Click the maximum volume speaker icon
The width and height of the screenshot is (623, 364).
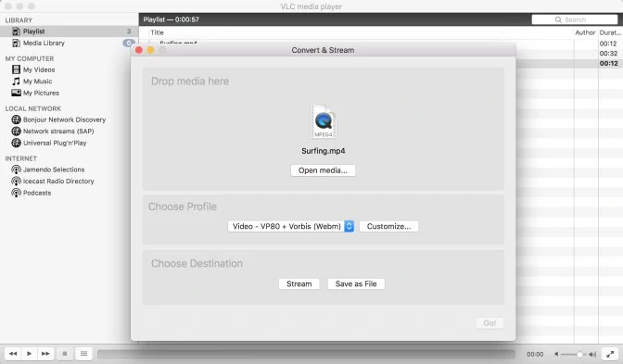point(592,354)
